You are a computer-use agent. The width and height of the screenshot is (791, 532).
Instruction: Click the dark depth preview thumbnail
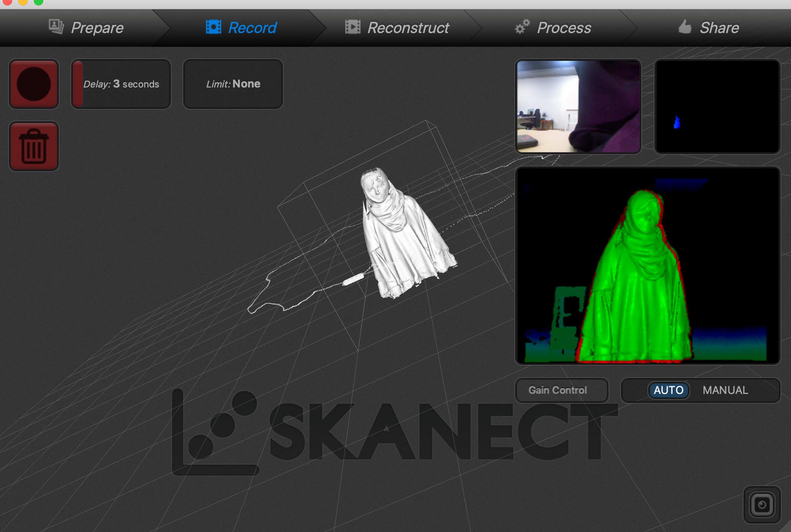[717, 107]
